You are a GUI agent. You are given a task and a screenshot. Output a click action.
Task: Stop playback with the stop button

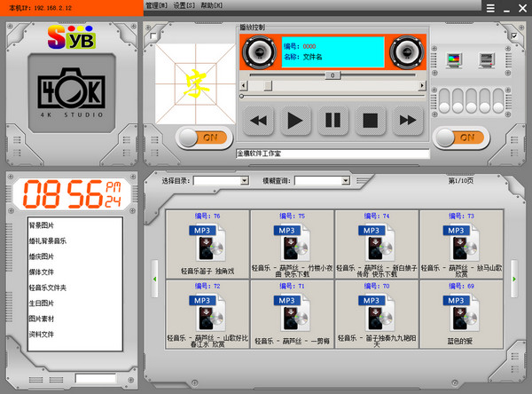(369, 119)
